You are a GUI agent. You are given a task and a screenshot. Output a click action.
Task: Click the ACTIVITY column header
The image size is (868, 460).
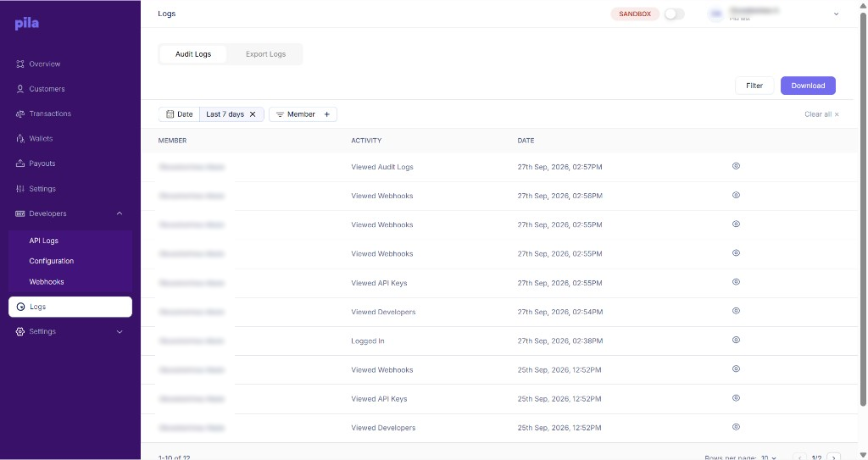[x=366, y=141]
